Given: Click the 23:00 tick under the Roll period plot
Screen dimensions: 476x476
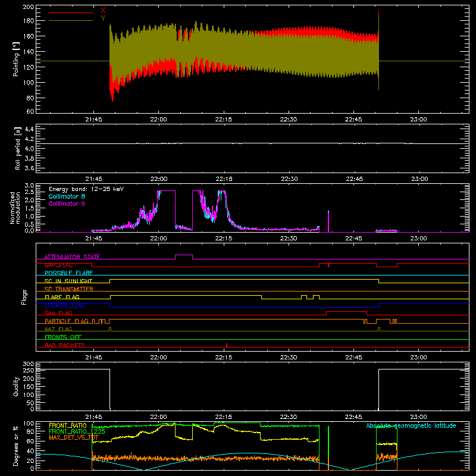Looking at the screenshot, I should (x=419, y=179).
